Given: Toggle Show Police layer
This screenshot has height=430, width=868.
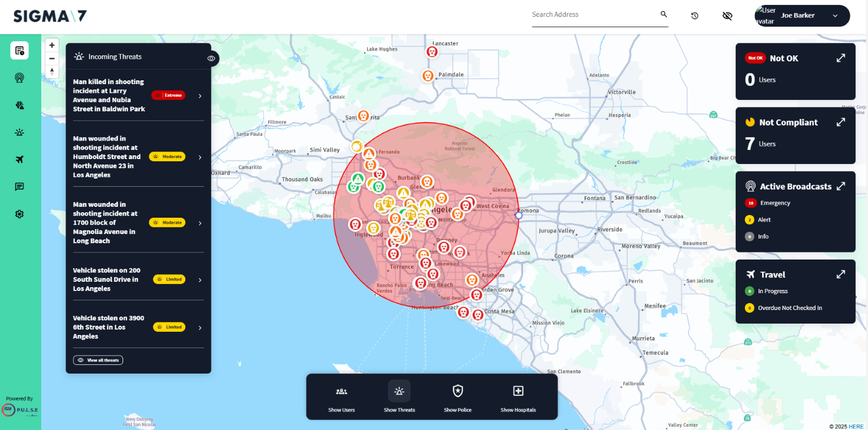Looking at the screenshot, I should click(x=457, y=397).
